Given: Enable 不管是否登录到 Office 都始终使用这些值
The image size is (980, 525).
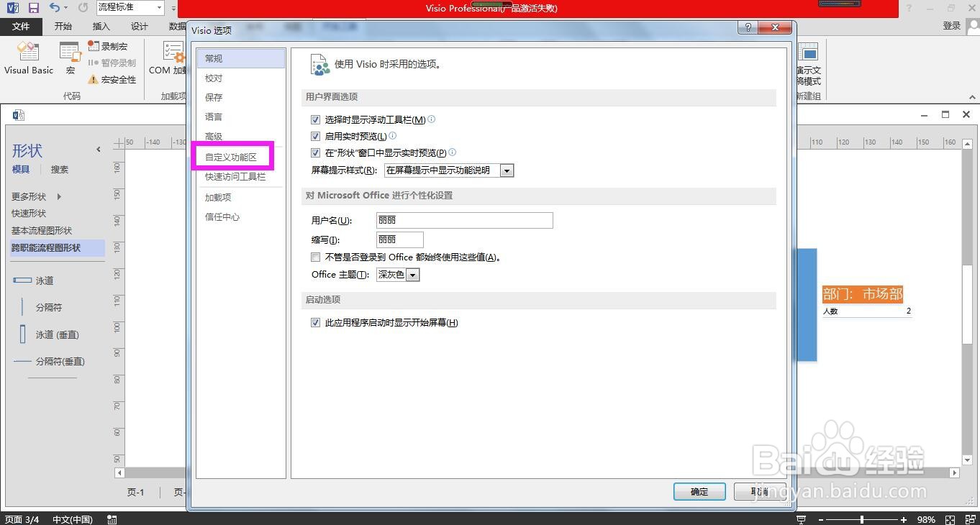Looking at the screenshot, I should click(315, 257).
